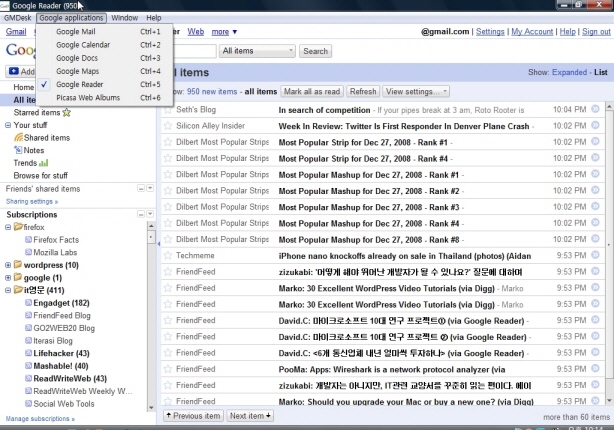Select Google Calendar from the menu
The height and width of the screenshot is (430, 614).
click(x=105, y=45)
